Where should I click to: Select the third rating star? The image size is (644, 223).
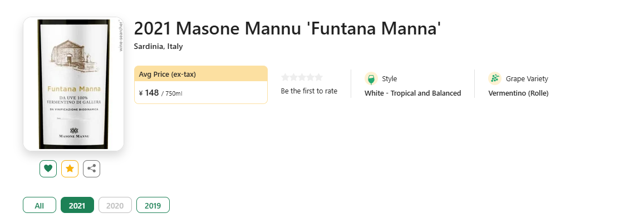click(x=302, y=77)
